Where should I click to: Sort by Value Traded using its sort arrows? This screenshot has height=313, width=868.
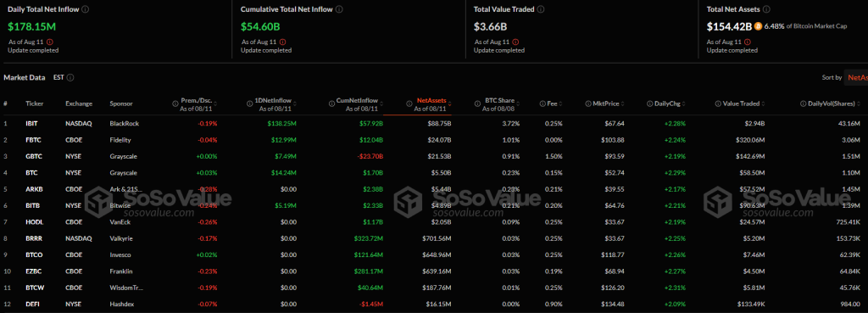pos(764,103)
